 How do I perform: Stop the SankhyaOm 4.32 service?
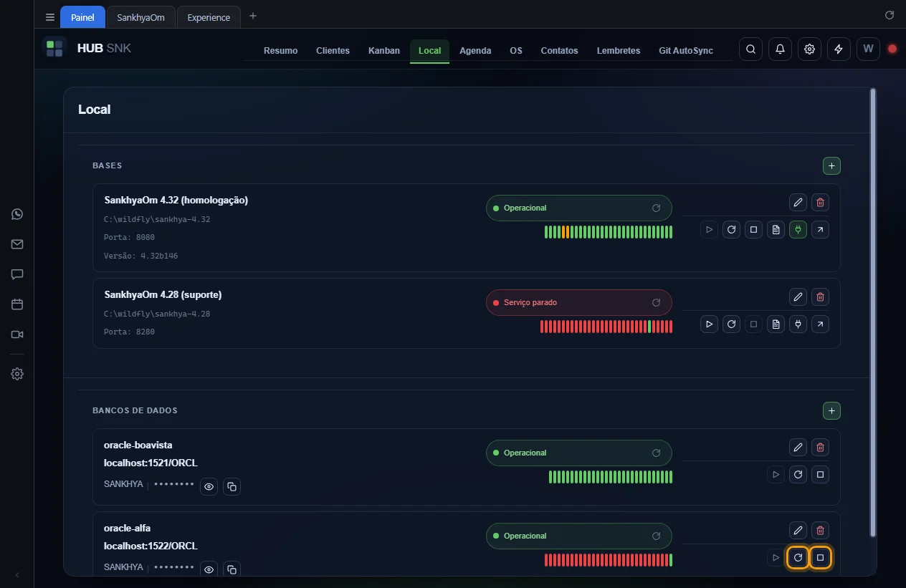[x=753, y=230]
